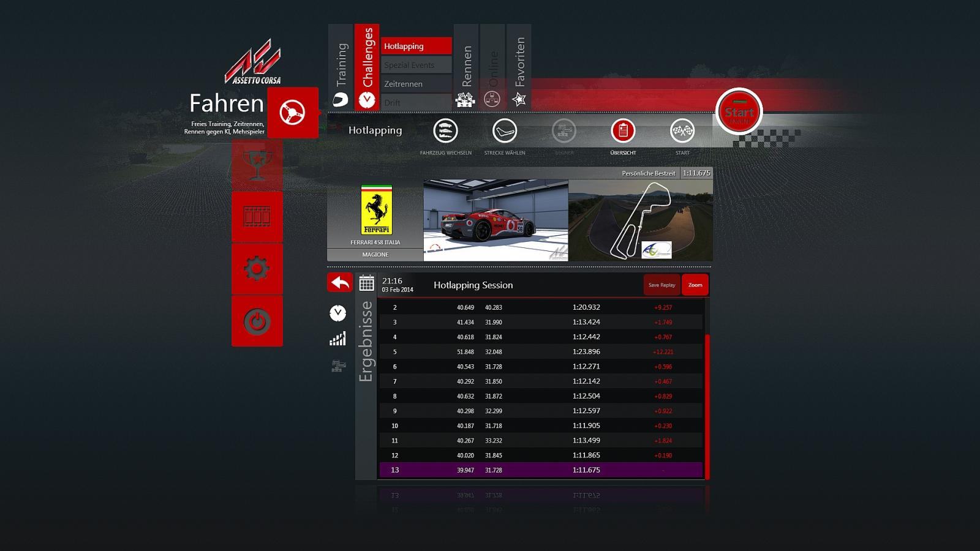Click the Ferrari logo badge
The height and width of the screenshot is (551, 980).
coord(376,210)
